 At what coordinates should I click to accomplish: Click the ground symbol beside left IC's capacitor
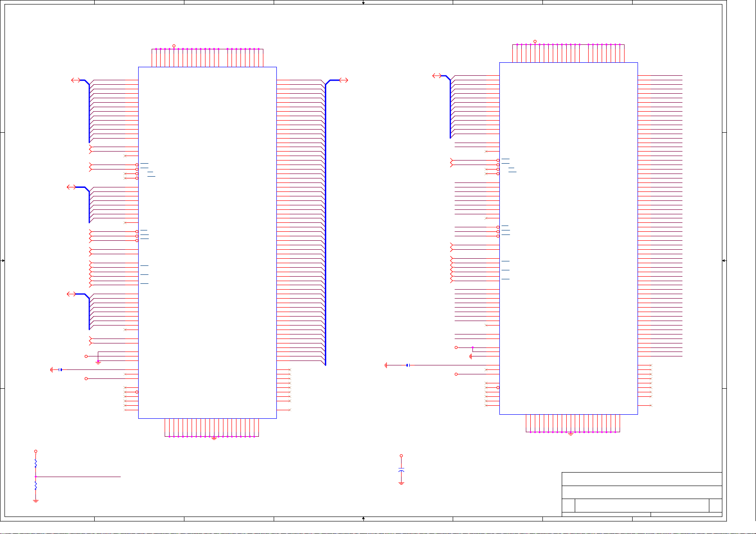[52, 369]
